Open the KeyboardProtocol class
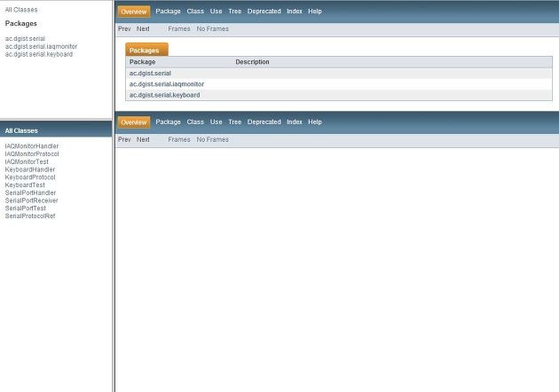Image resolution: width=559 pixels, height=392 pixels. (x=30, y=177)
